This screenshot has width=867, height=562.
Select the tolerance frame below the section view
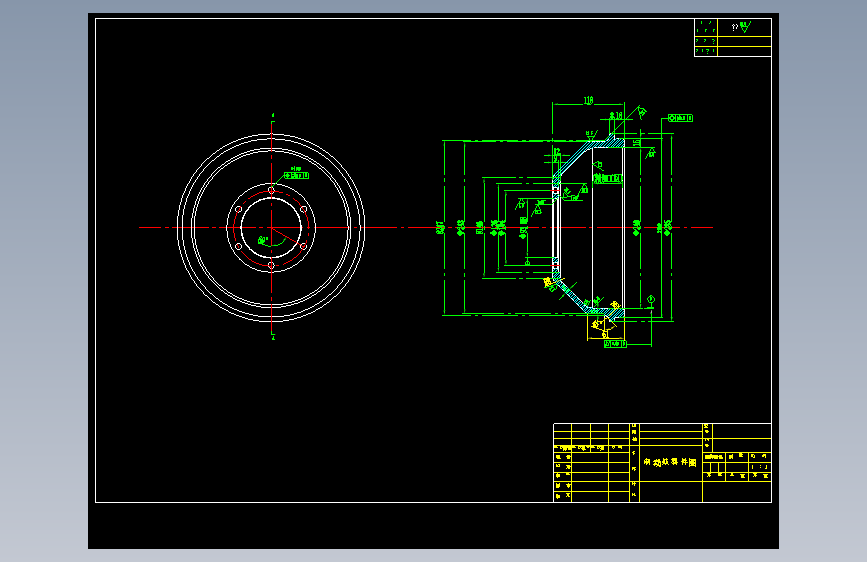615,344
